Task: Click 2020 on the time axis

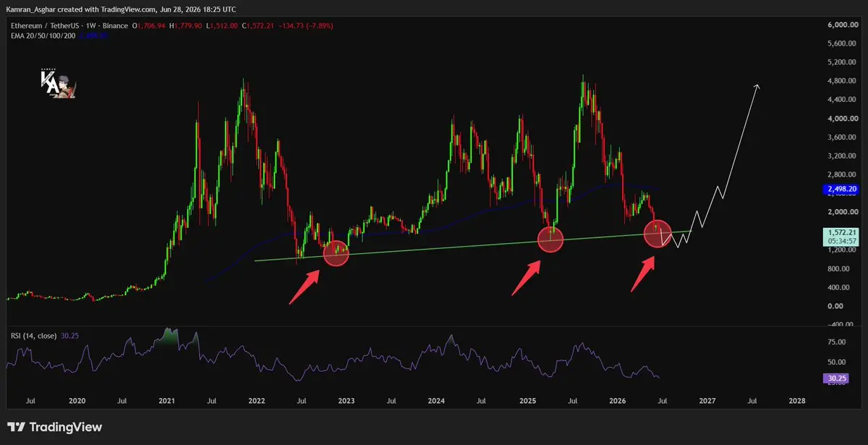Action: pyautogui.click(x=77, y=400)
